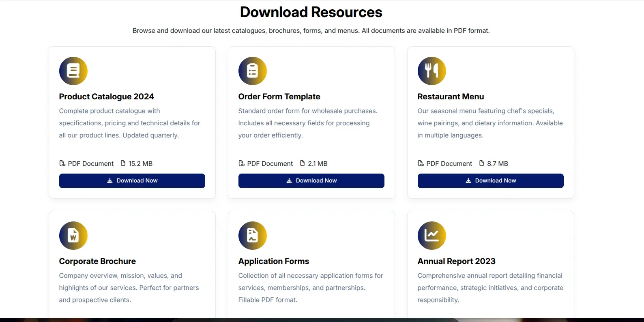Click PDF Document label in Product Catalogue card
Screen dimensions: 644x322
coord(91,163)
